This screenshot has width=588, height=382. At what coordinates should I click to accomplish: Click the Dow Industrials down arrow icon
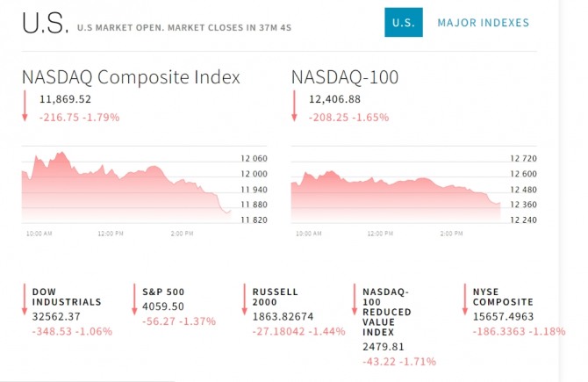[x=25, y=298]
